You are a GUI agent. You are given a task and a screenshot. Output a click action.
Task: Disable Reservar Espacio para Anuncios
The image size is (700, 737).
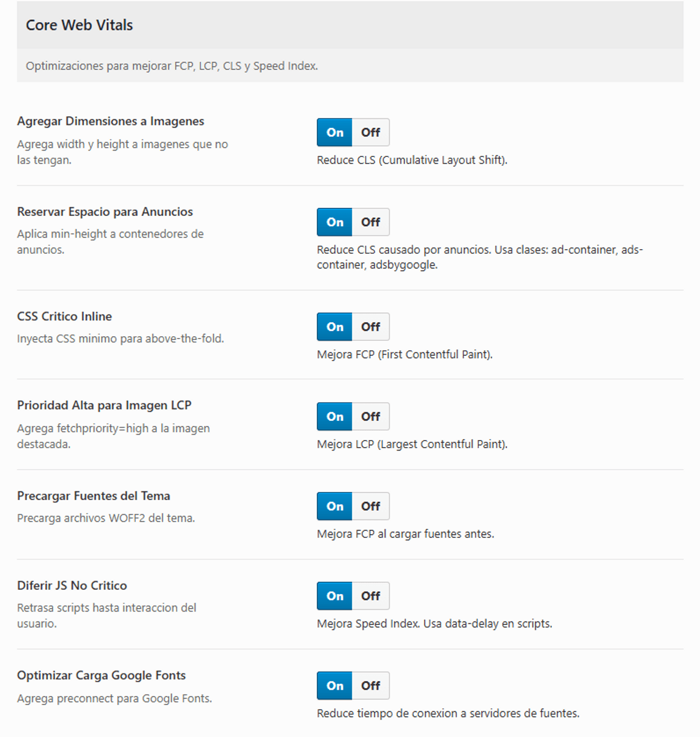370,222
